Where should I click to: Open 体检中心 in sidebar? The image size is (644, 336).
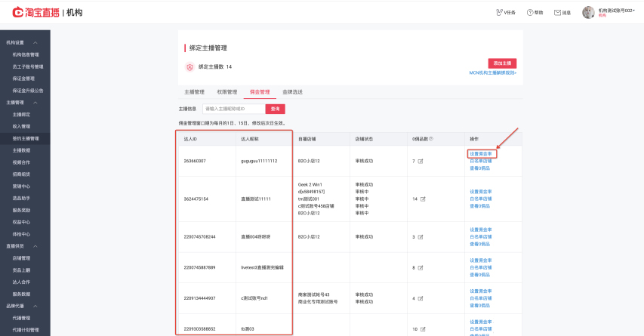point(21,235)
